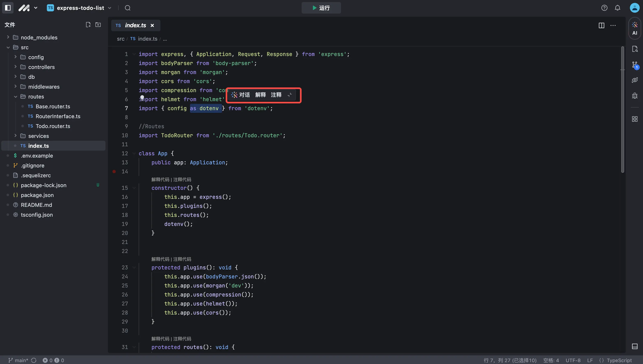
Task: Click the 运行 run button
Action: coord(321,8)
